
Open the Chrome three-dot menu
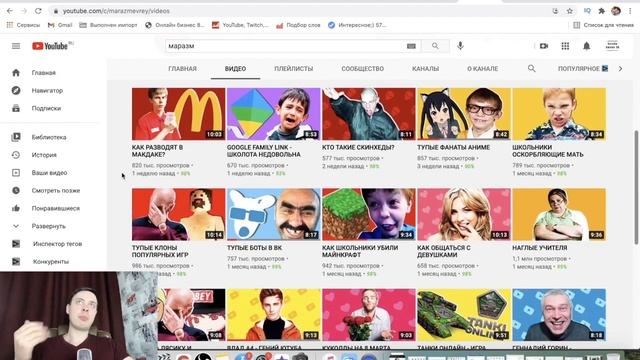(630, 11)
